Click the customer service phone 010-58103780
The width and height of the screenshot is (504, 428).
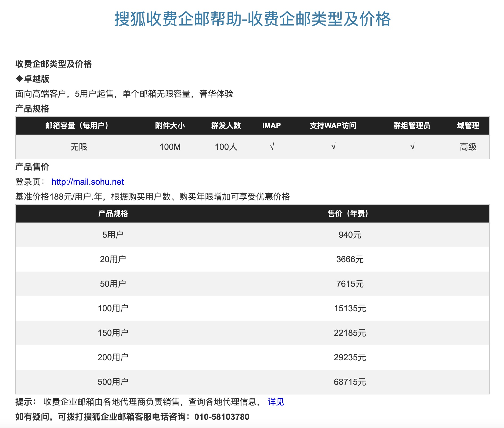pos(222,417)
